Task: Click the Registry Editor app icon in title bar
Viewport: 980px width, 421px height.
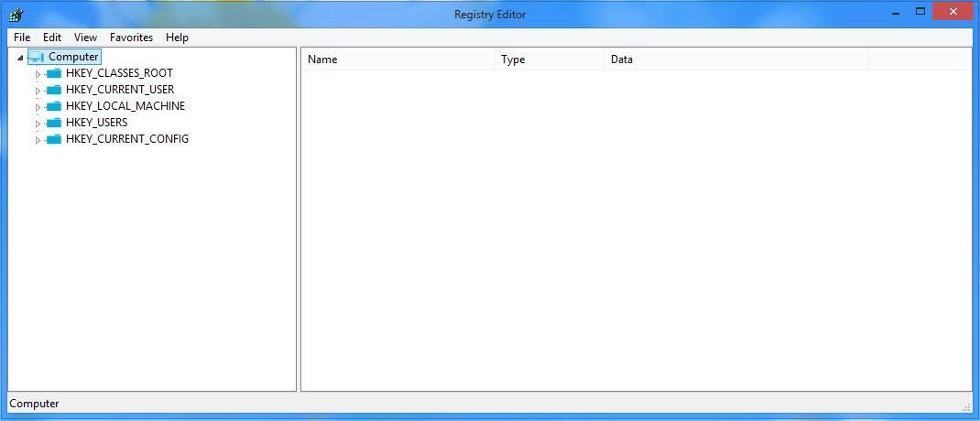Action: click(16, 15)
